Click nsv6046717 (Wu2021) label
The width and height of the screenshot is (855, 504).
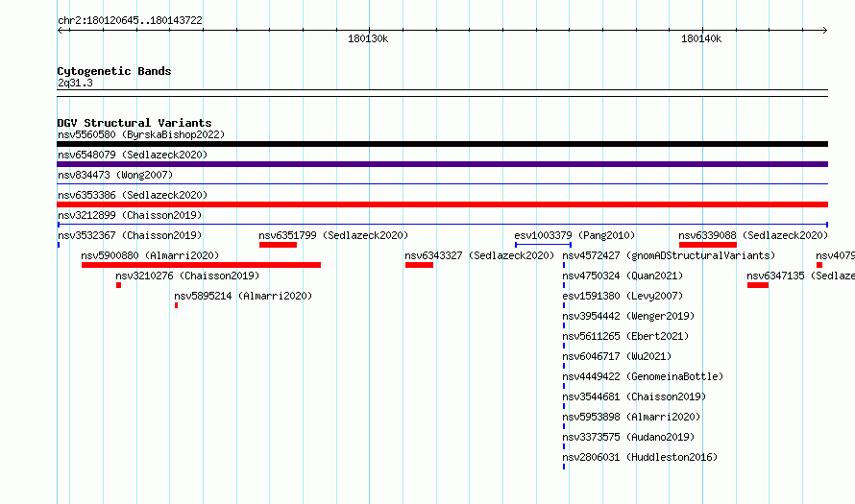617,356
